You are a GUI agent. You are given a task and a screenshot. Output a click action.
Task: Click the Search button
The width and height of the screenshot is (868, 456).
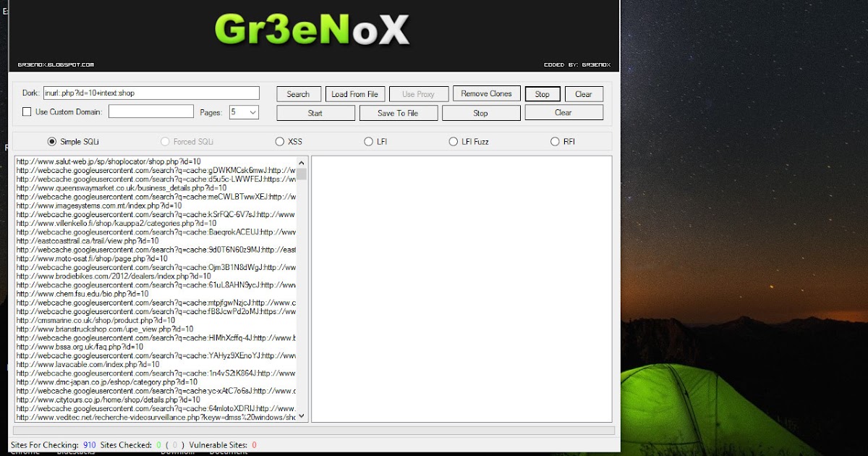click(298, 94)
